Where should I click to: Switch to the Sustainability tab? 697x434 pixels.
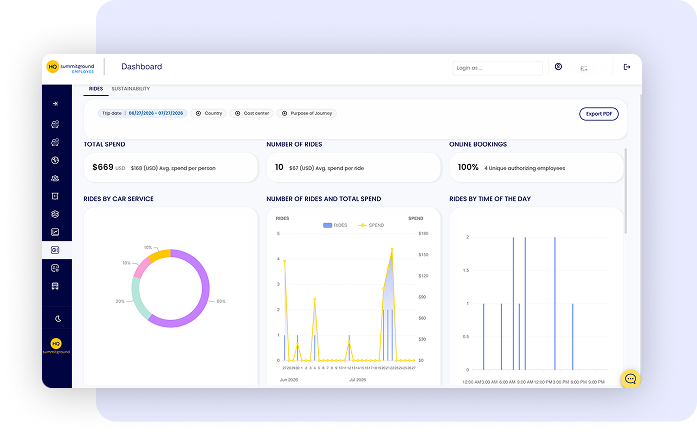tap(131, 89)
